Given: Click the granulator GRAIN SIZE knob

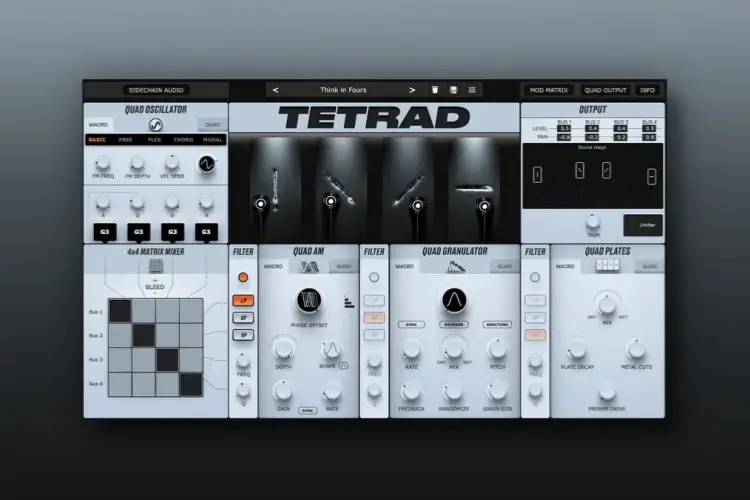Looking at the screenshot, I should [497, 391].
